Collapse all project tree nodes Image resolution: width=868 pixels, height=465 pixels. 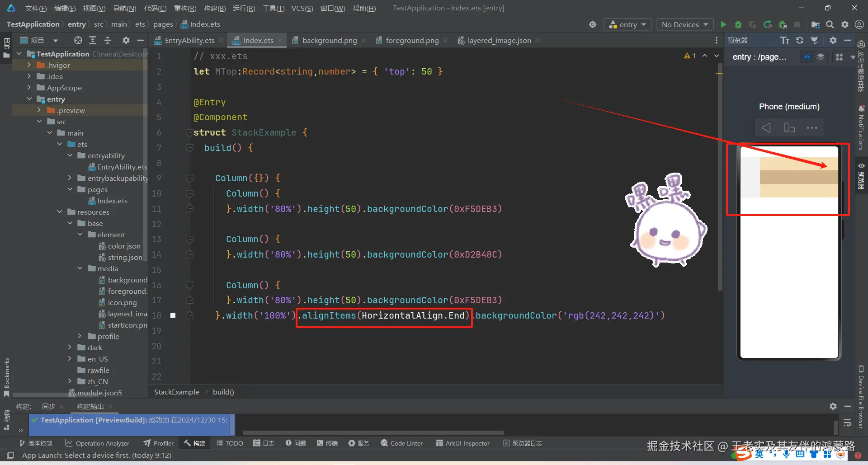(108, 40)
